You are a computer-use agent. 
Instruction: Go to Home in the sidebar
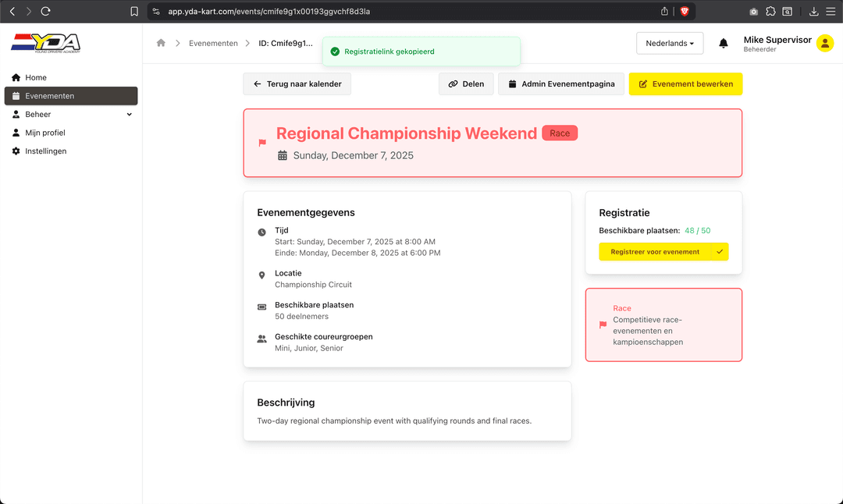(36, 77)
